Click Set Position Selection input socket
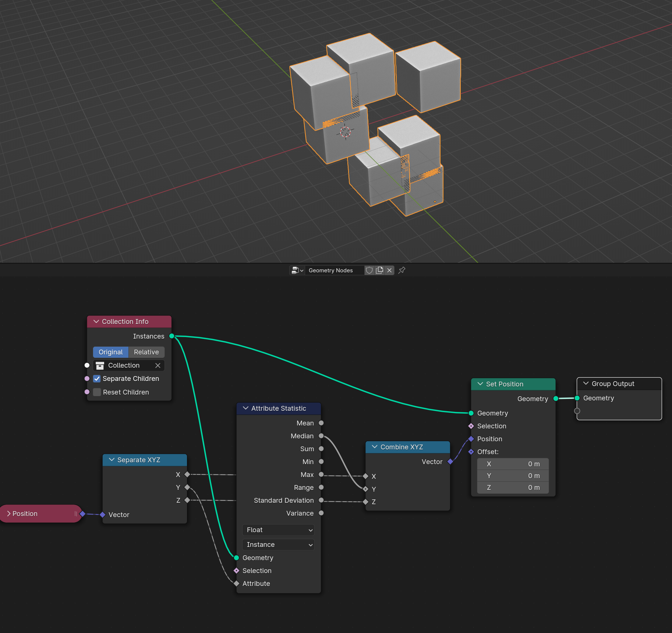The width and height of the screenshot is (672, 633). click(x=471, y=426)
